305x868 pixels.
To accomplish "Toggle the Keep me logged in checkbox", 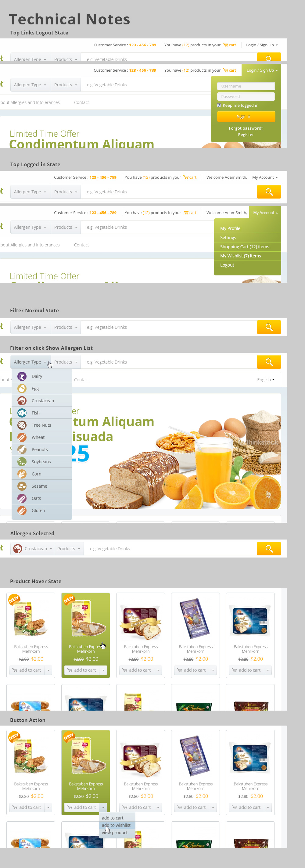I will [x=219, y=106].
